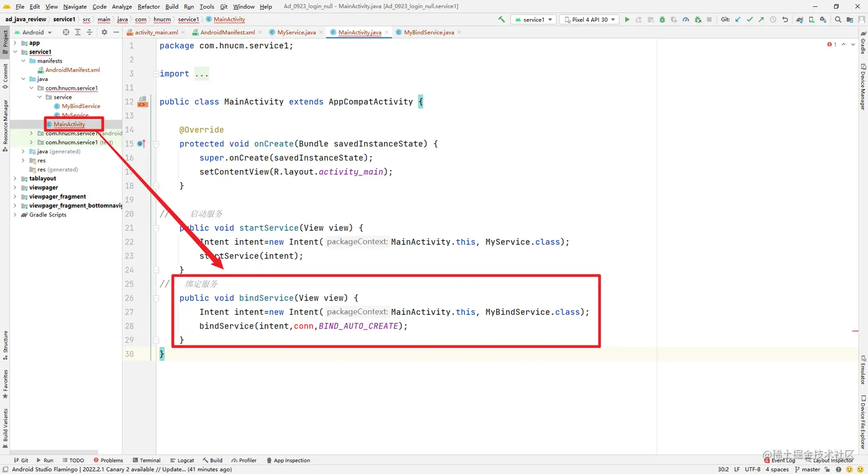Open the Device Manager toolbar icon

811,20
